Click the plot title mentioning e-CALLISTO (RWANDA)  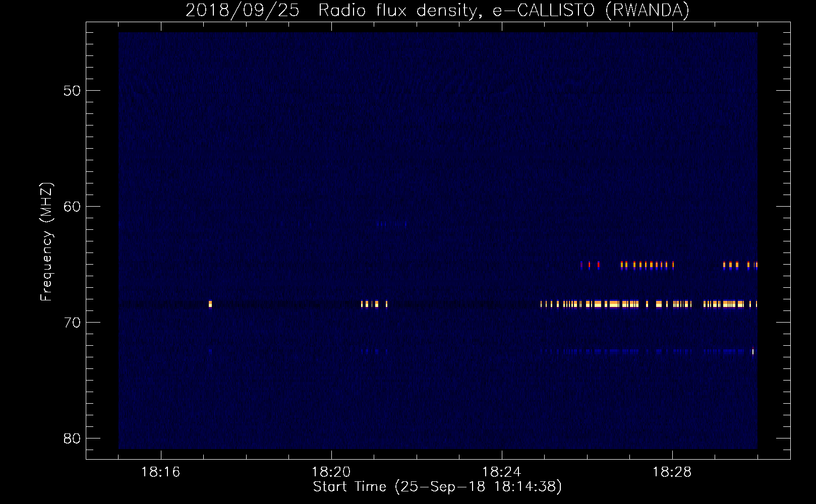[x=437, y=10]
